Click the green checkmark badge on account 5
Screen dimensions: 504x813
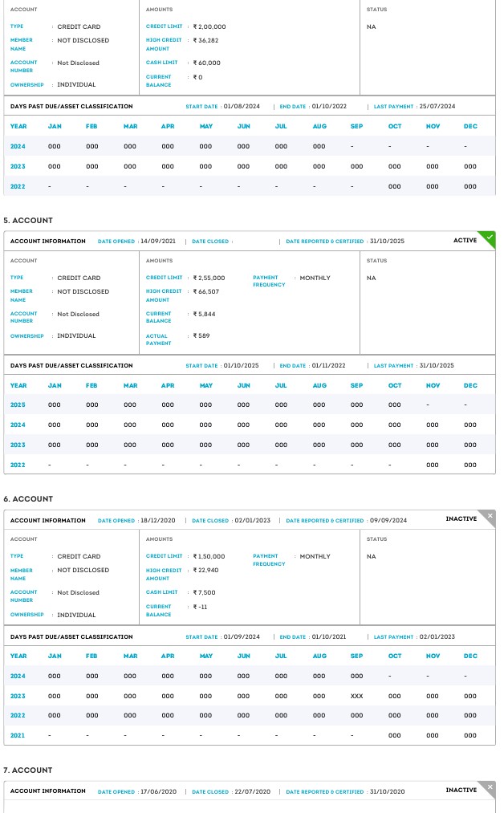tap(490, 238)
